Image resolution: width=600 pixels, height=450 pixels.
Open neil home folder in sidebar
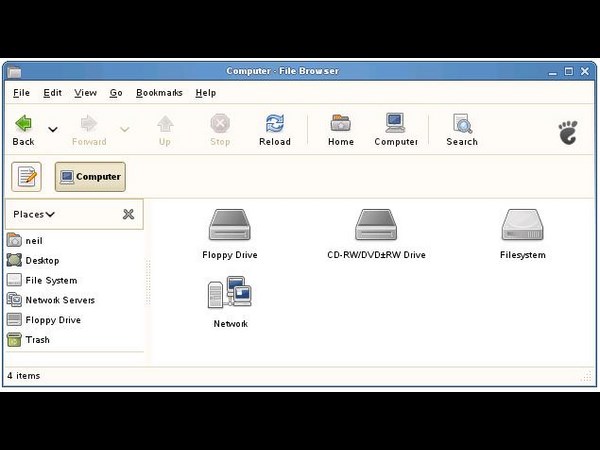coord(33,241)
